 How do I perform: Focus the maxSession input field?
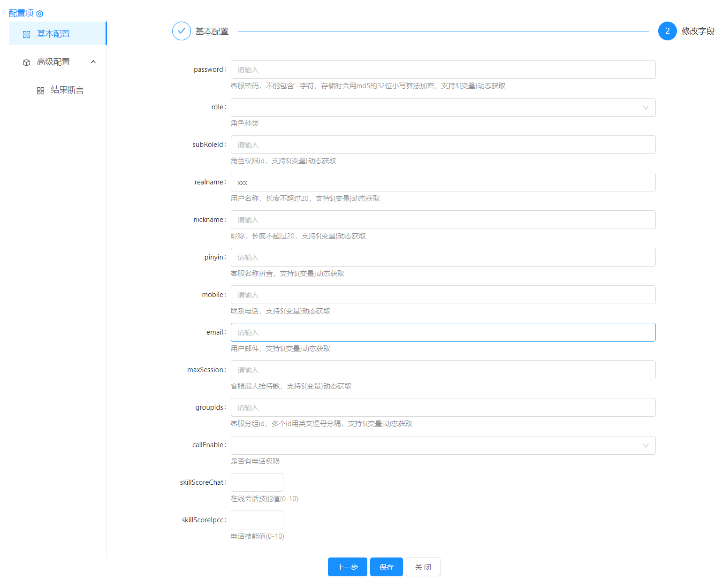pyautogui.click(x=443, y=370)
